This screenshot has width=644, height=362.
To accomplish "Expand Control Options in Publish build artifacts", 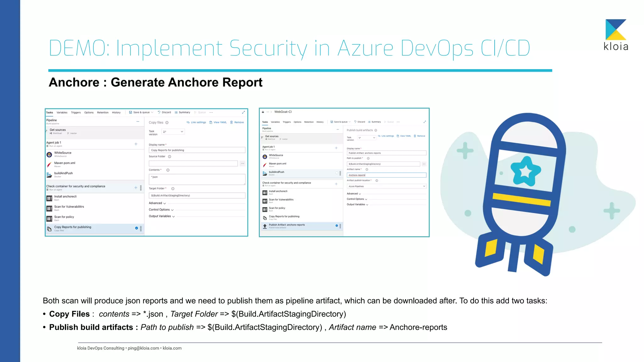I will 357,199.
